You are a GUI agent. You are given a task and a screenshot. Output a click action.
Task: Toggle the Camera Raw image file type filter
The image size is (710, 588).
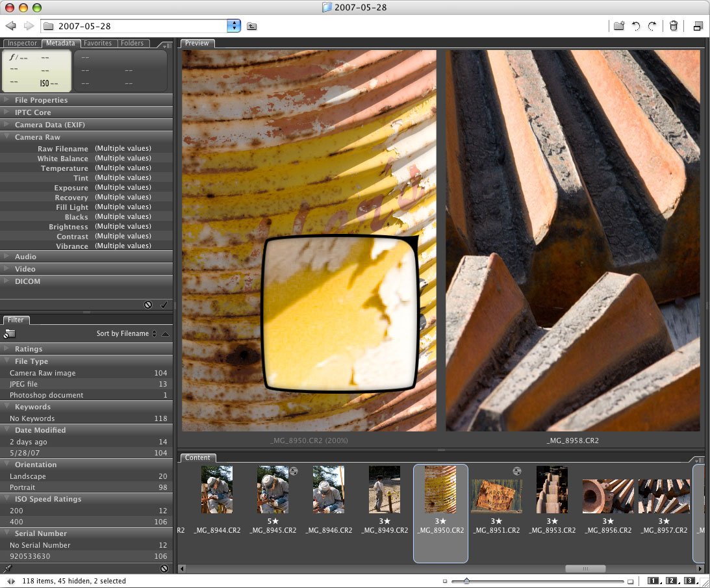43,373
